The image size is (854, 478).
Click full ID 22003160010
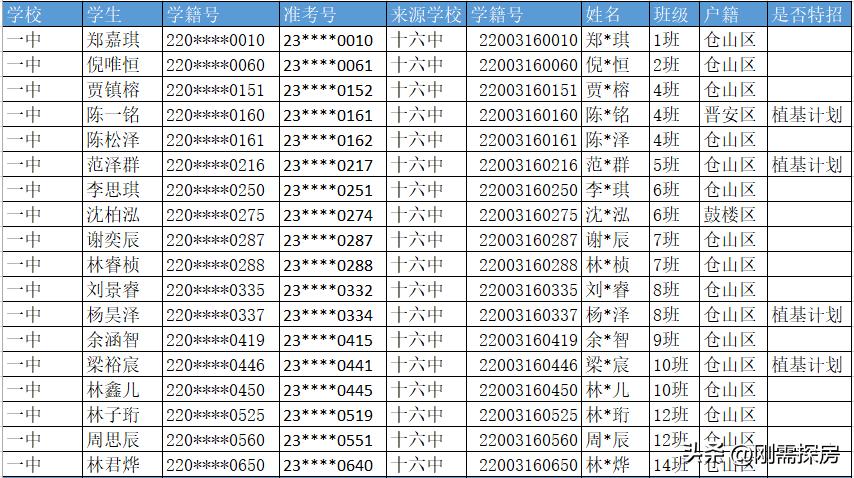click(528, 40)
